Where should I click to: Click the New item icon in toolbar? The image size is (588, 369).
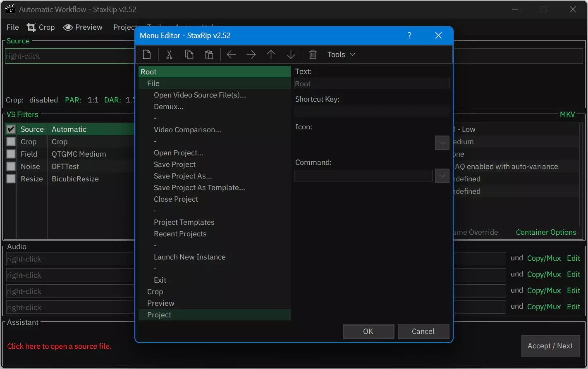click(147, 55)
